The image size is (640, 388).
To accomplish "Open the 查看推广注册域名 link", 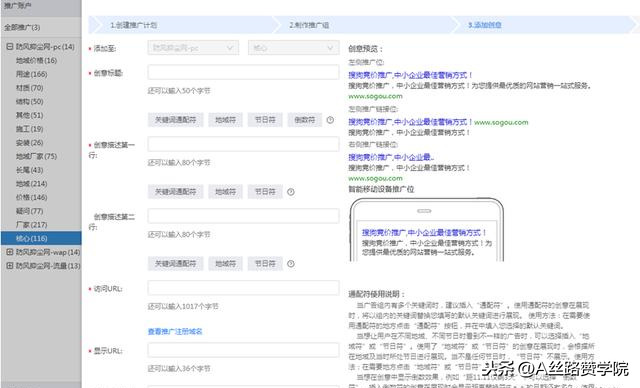I will (x=175, y=331).
